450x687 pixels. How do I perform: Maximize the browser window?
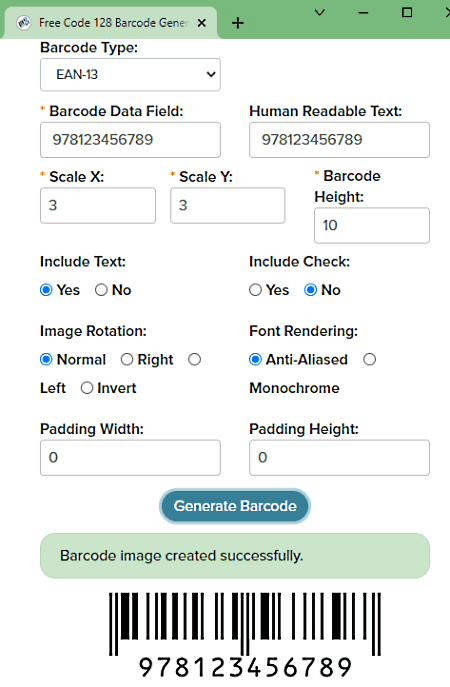tap(407, 12)
